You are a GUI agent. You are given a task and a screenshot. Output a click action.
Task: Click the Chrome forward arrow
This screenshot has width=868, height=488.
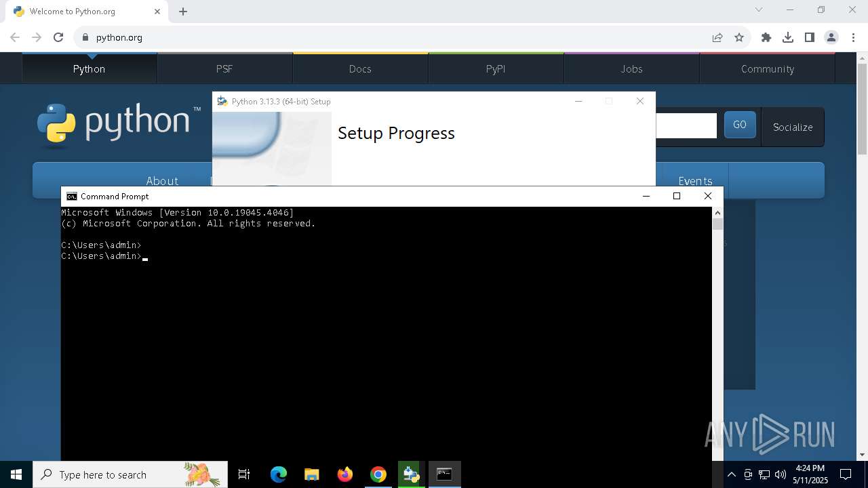tap(37, 37)
